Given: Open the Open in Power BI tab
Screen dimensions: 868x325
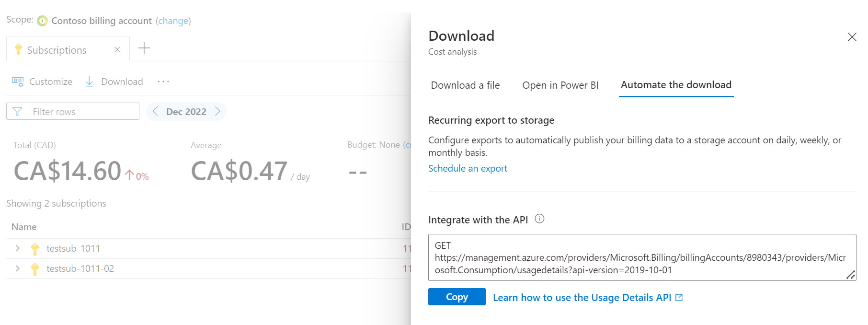Looking at the screenshot, I should coord(560,85).
